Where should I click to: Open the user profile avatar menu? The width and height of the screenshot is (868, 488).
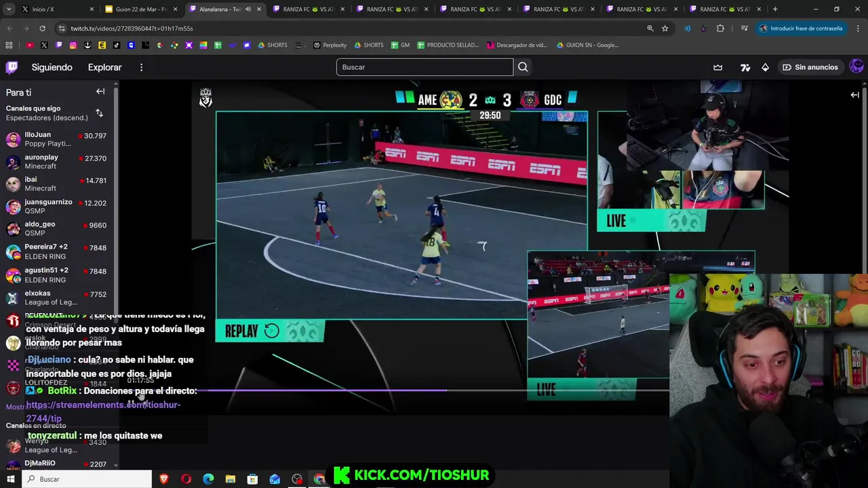(x=856, y=66)
